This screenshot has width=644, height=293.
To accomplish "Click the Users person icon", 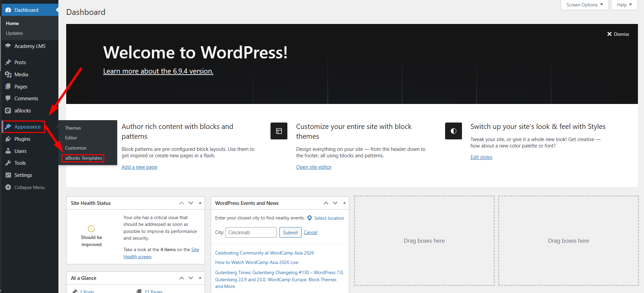I will click(8, 151).
